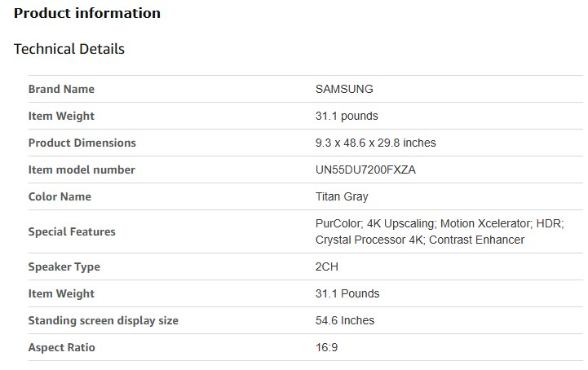Click the 54.6 Inches display value
Image resolution: width=588 pixels, height=370 pixels.
tap(345, 320)
